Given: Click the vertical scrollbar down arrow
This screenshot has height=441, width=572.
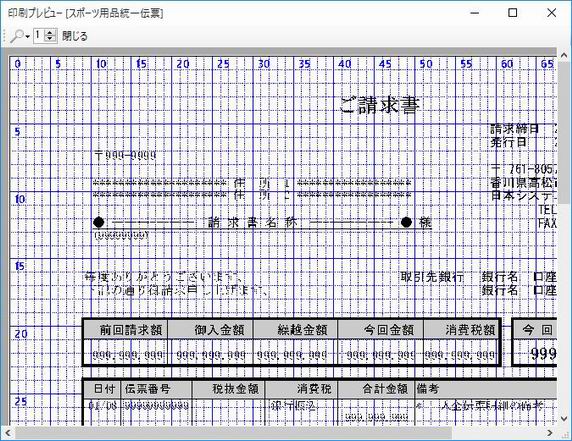Looking at the screenshot, I should [x=564, y=418].
